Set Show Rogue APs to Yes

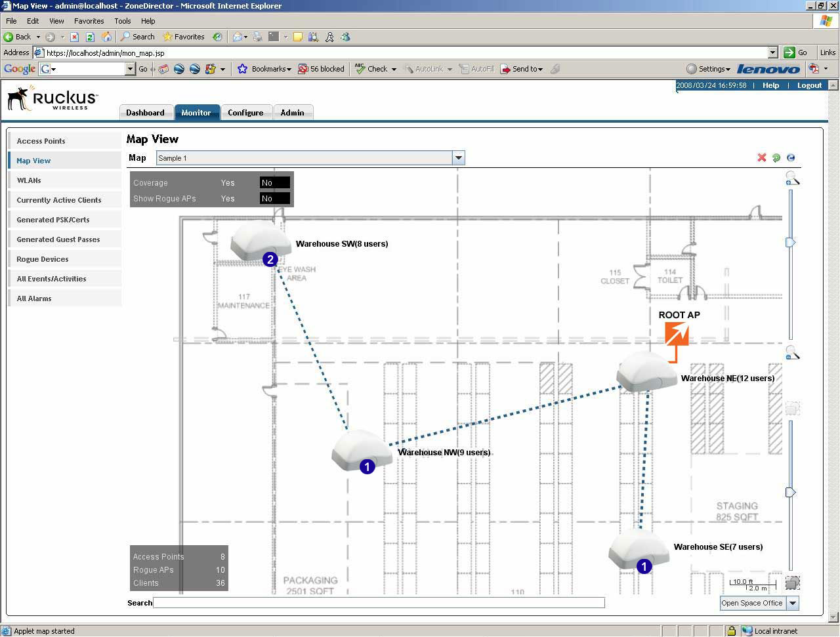pos(228,199)
